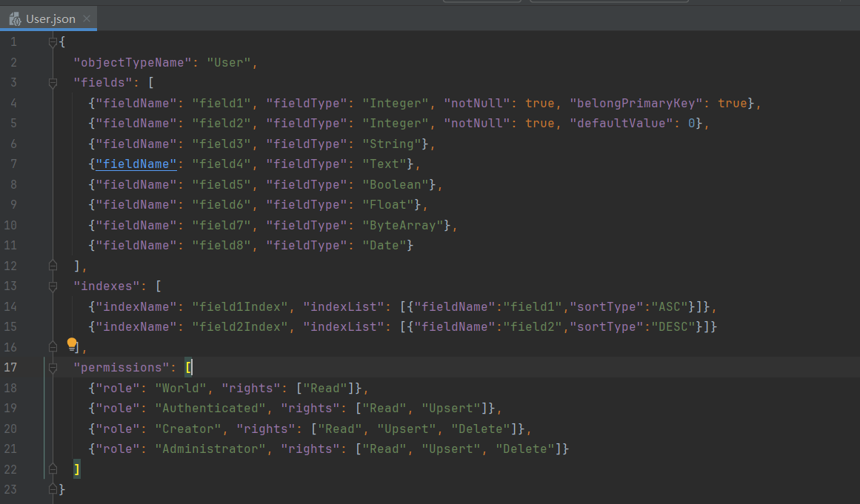
Task: Click the closing fold marker on line 23
Action: coord(53,489)
